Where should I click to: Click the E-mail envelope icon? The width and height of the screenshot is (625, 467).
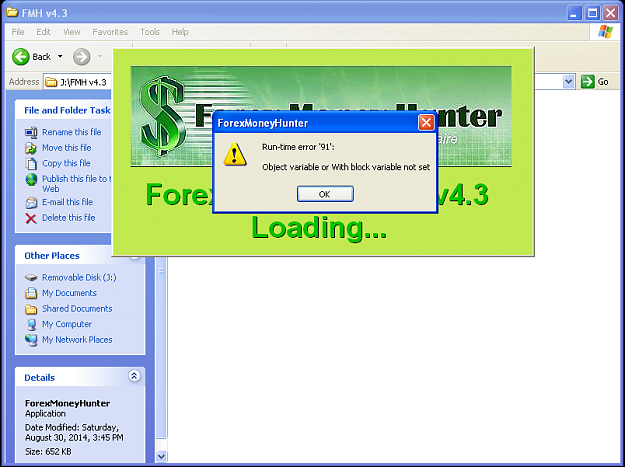click(x=31, y=202)
